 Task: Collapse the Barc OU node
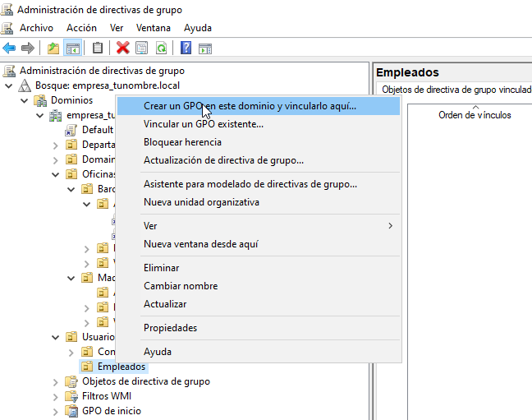(71, 190)
